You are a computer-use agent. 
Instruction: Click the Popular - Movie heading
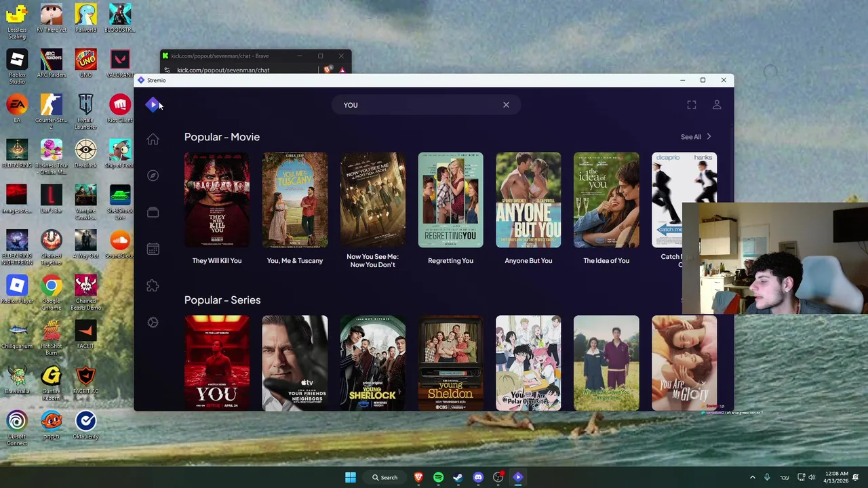coord(222,137)
